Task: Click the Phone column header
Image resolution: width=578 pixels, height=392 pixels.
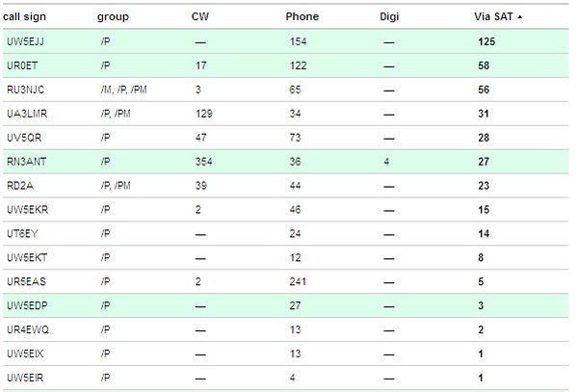Action: (x=302, y=16)
